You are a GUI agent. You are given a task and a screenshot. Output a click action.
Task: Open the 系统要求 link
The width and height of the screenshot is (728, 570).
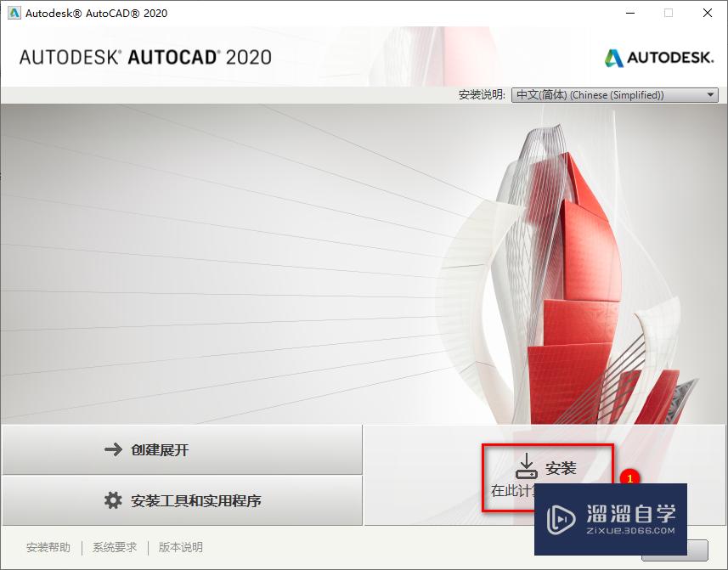click(115, 547)
